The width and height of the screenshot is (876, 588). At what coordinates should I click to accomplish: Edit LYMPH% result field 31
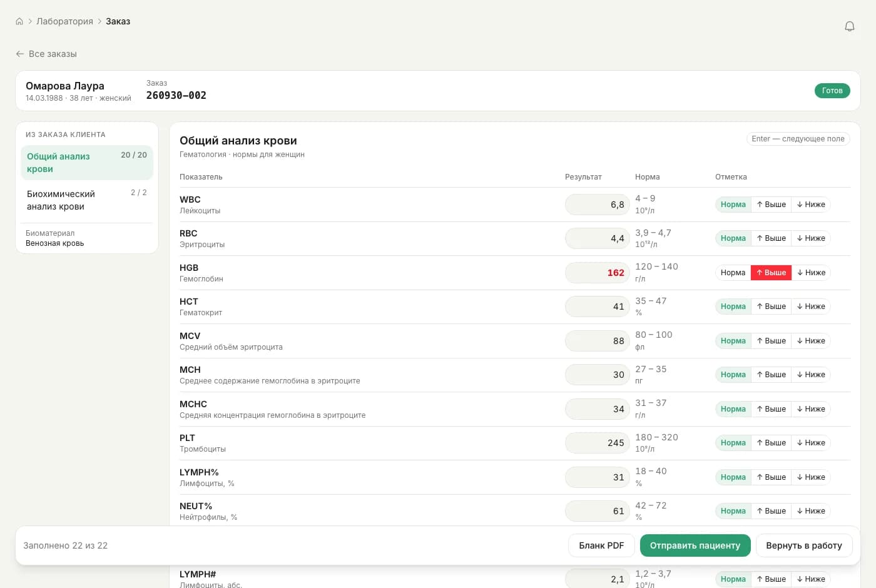tap(598, 477)
